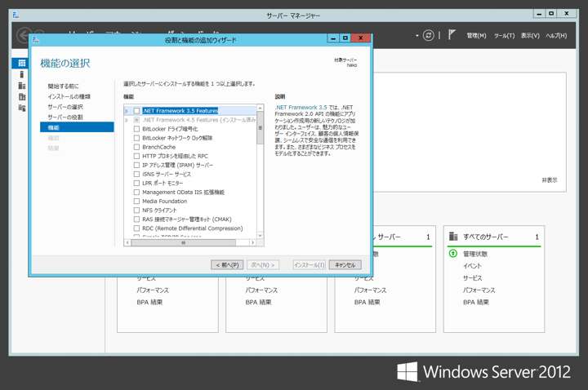Click the File and Storage Services sidebar icon
Screen dimensions: 588x390
(x=22, y=96)
